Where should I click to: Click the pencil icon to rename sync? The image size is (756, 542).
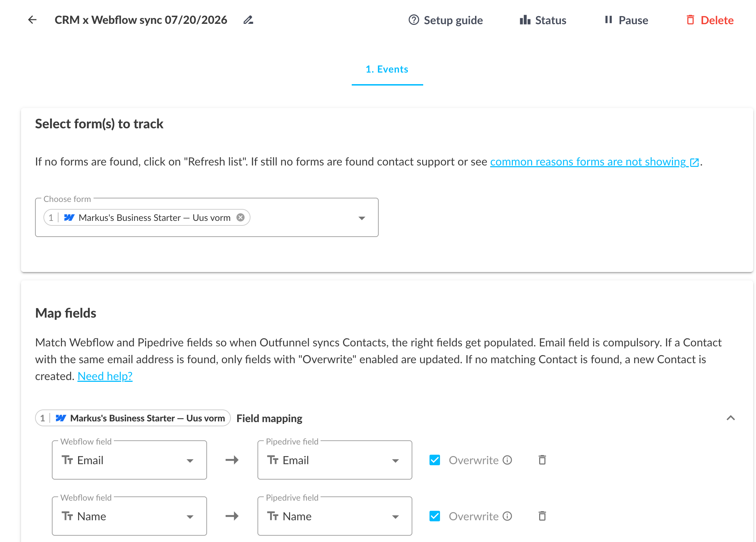coord(248,20)
